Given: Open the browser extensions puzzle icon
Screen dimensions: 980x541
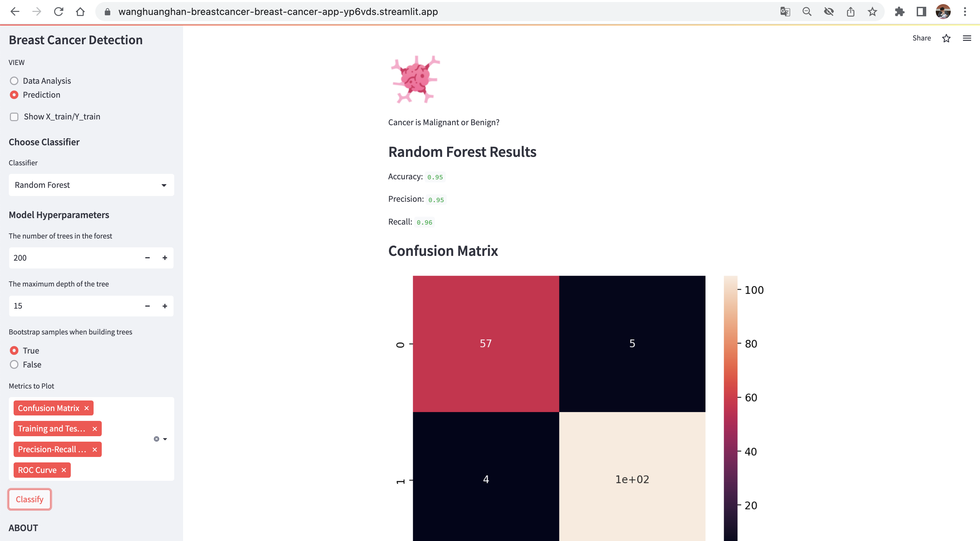Looking at the screenshot, I should 899,12.
